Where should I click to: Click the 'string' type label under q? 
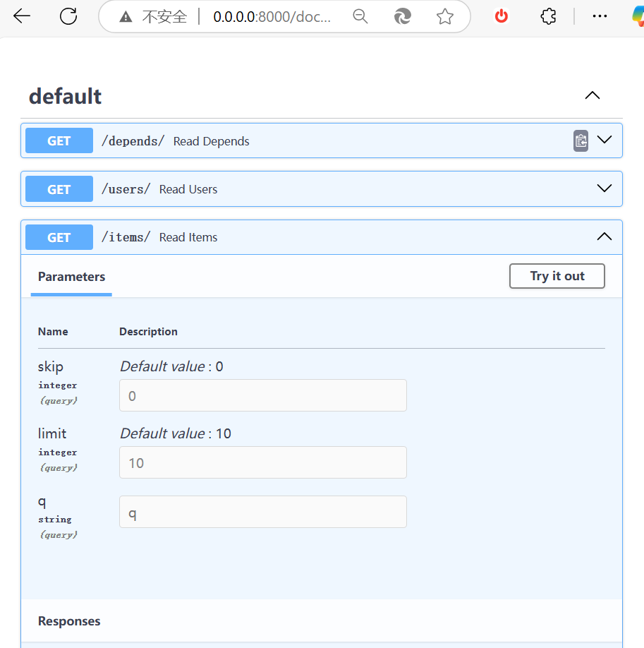[x=55, y=520]
